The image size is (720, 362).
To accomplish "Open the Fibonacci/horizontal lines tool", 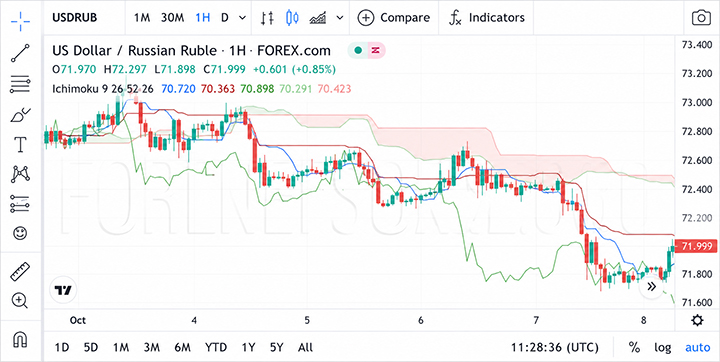I will pyautogui.click(x=20, y=85).
